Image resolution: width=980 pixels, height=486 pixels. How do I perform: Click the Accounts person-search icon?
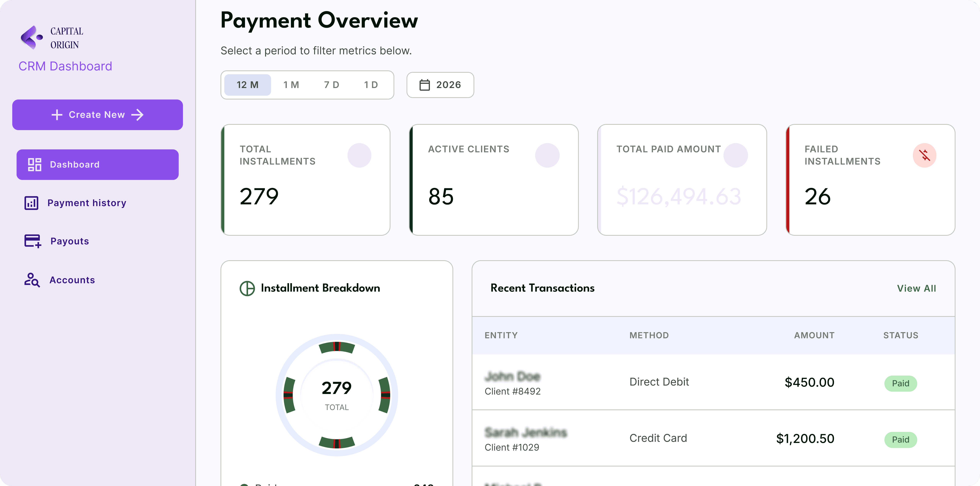(x=32, y=280)
